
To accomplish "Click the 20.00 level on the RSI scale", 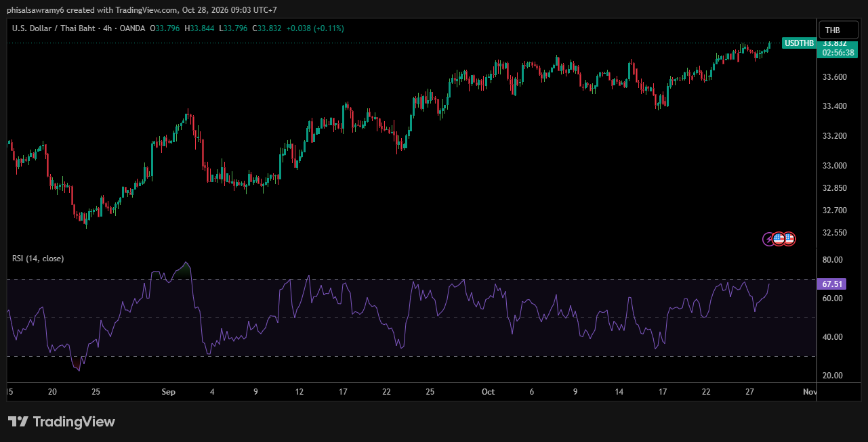I will click(832, 376).
